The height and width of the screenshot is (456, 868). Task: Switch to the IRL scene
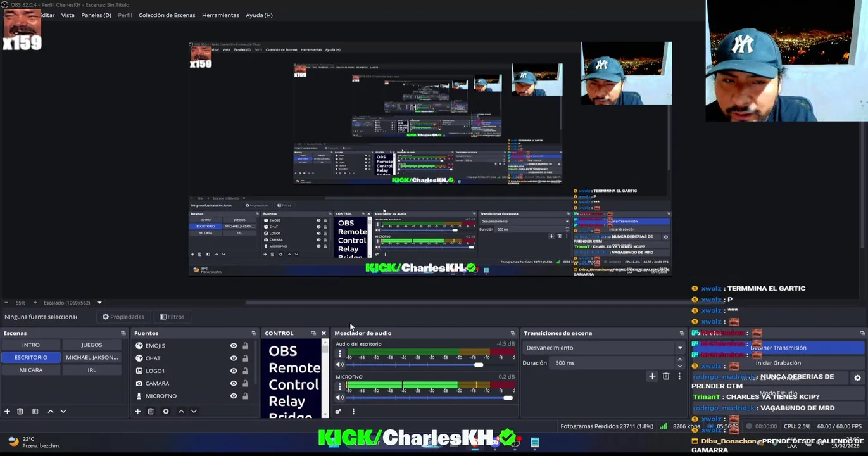coord(92,370)
